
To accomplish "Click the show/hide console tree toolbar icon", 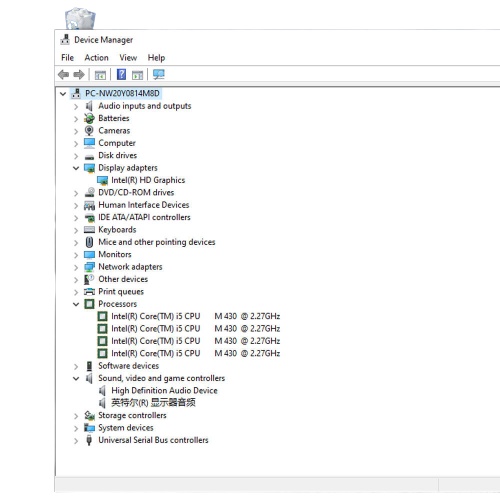I will point(100,75).
